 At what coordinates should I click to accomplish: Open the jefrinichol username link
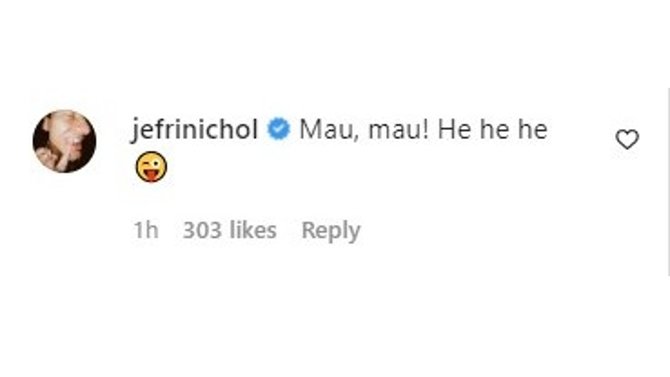[194, 130]
